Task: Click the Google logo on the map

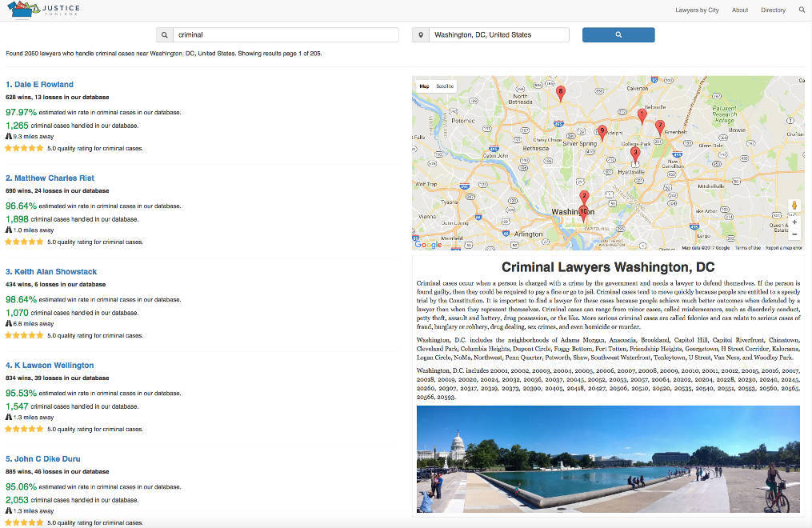Action: pos(428,244)
